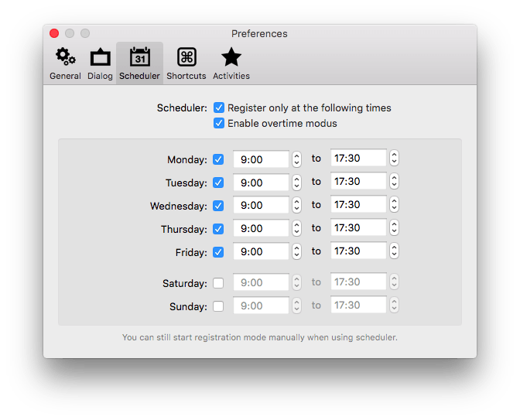
Task: Enable the Saturday schedule checkbox
Action: click(x=218, y=283)
